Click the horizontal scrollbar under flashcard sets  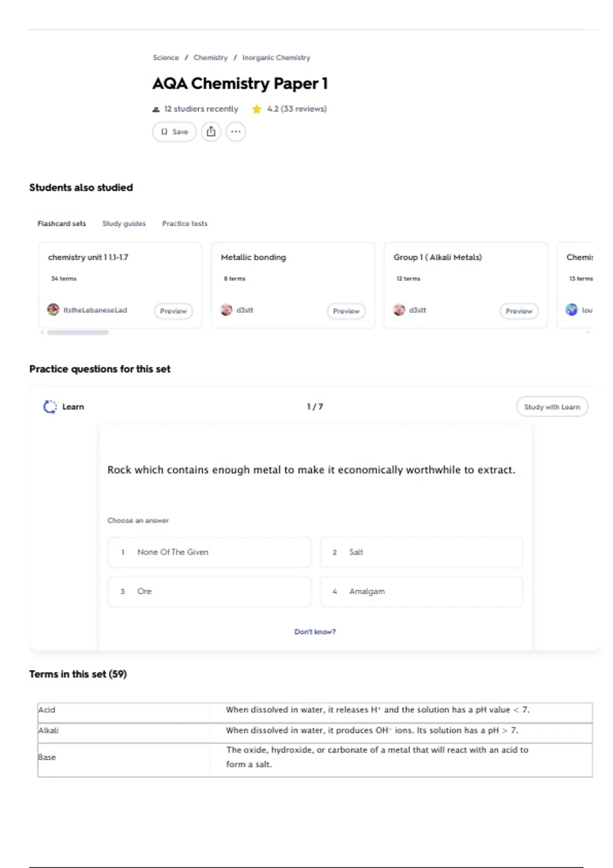[x=78, y=332]
